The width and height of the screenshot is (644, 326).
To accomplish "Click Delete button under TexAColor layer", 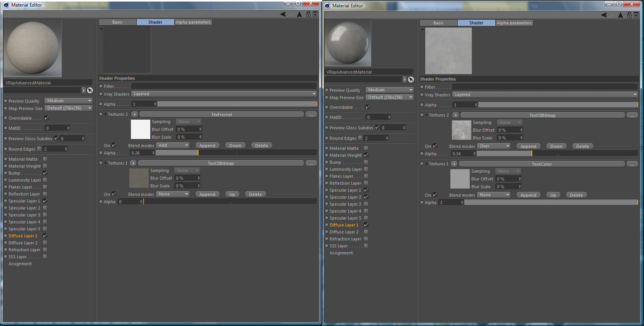I will (576, 195).
